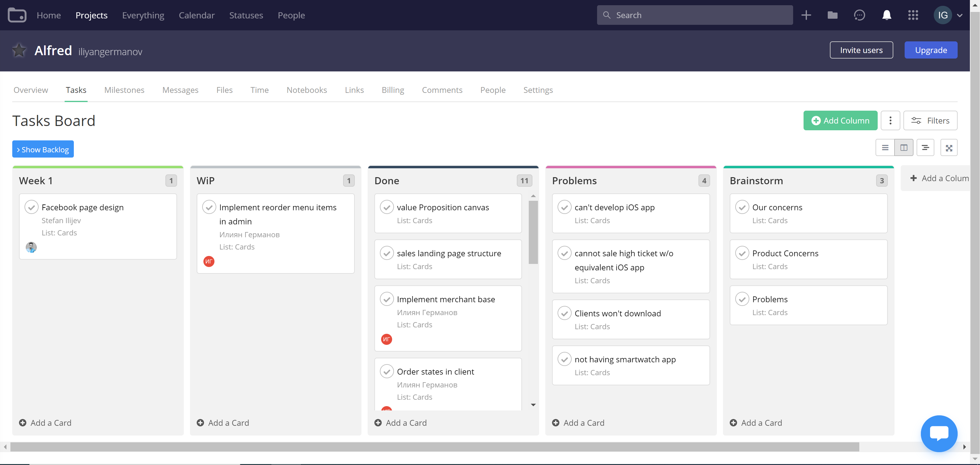Open the three-dot board options menu

890,120
